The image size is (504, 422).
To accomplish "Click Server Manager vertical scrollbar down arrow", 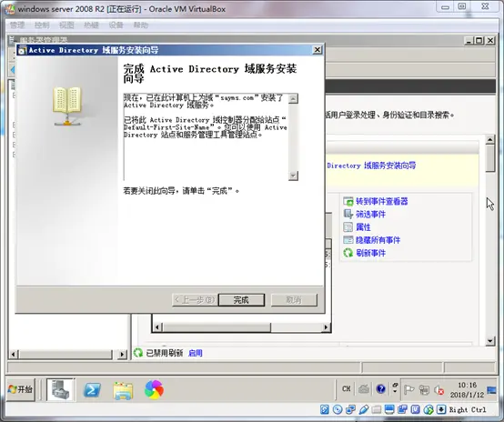I will [x=489, y=341].
